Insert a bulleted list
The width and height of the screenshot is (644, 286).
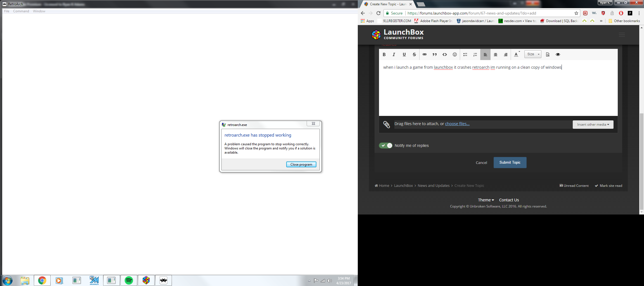pos(465,54)
